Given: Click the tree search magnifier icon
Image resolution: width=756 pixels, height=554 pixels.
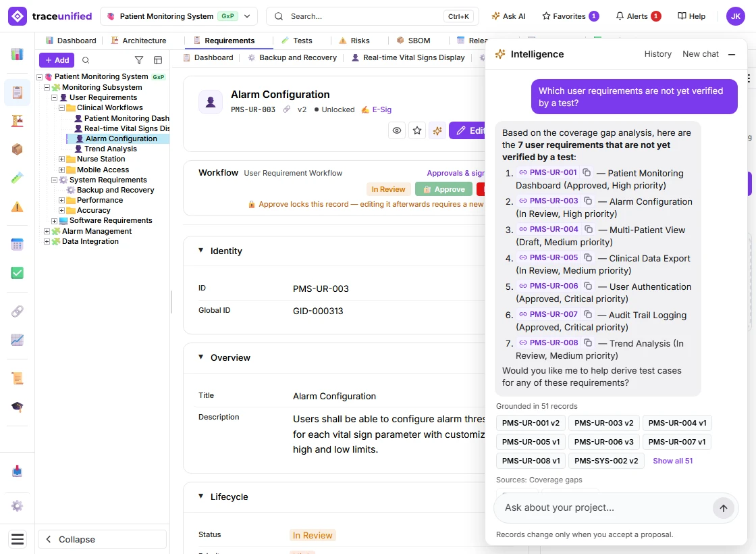Looking at the screenshot, I should pos(86,60).
